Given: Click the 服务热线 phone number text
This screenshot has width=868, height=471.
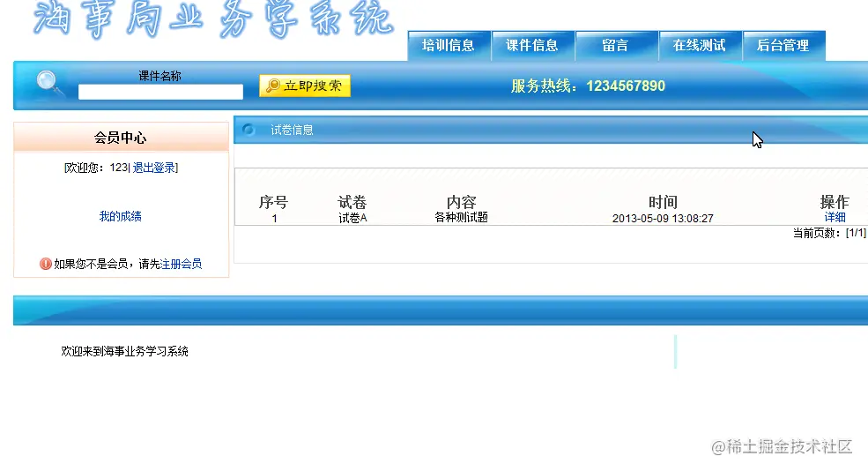Looking at the screenshot, I should coord(588,86).
